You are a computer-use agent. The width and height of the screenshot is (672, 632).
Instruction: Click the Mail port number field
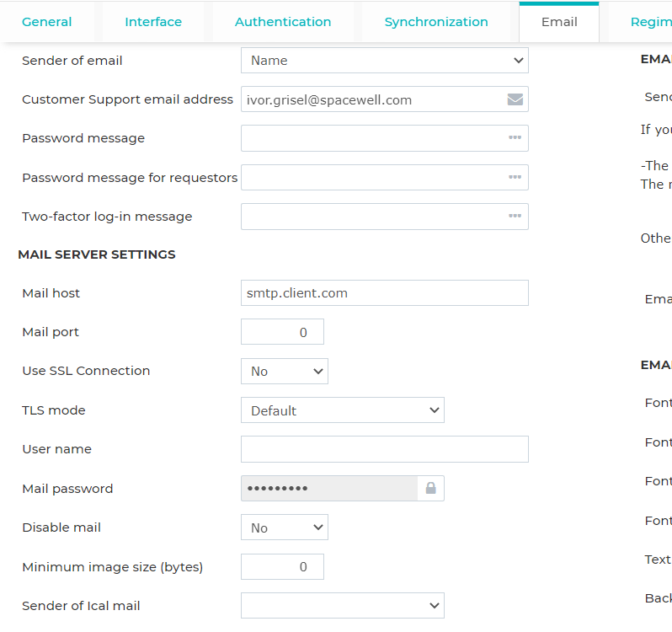[x=282, y=332]
